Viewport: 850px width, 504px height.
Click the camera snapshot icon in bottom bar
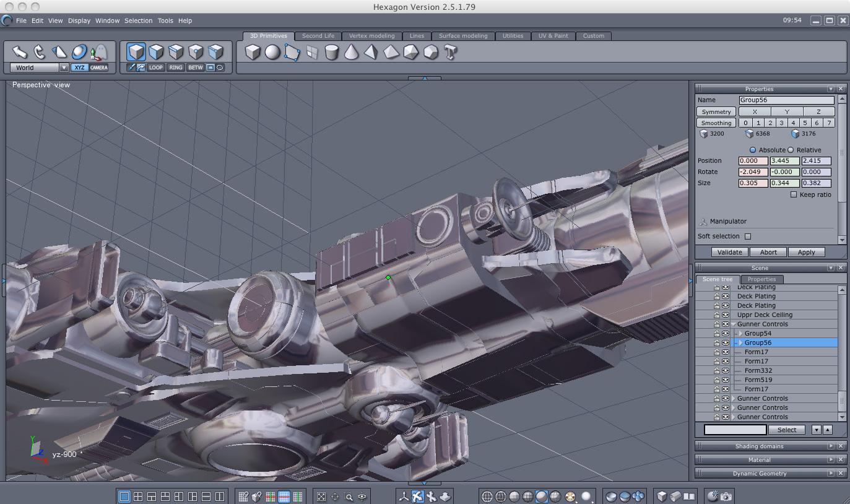click(x=726, y=496)
